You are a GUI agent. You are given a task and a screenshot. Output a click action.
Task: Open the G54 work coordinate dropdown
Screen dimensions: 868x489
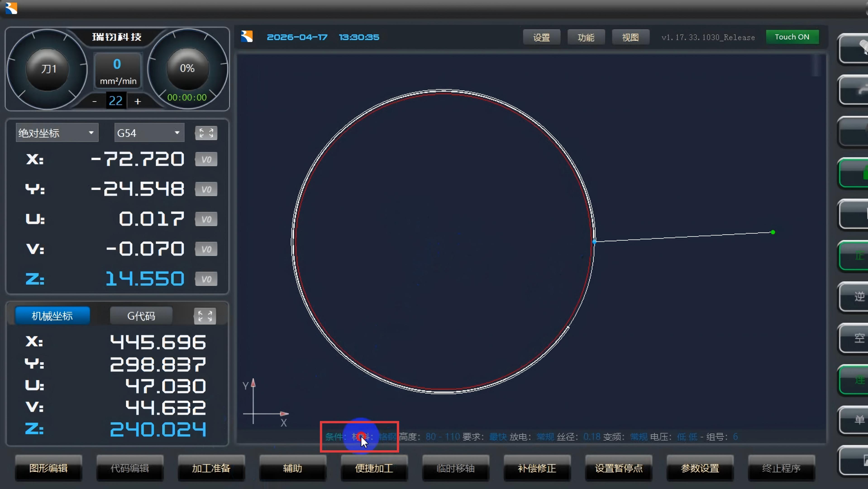point(149,133)
